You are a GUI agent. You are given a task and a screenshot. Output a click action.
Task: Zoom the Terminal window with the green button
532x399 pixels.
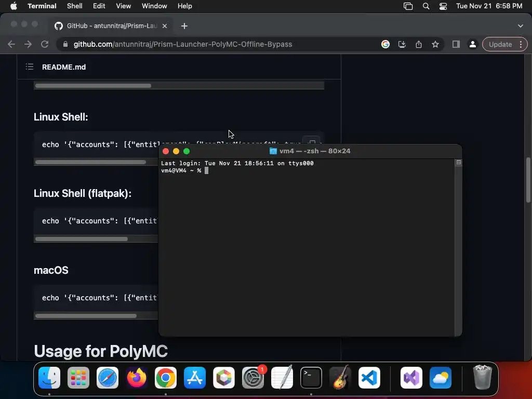[x=187, y=151]
